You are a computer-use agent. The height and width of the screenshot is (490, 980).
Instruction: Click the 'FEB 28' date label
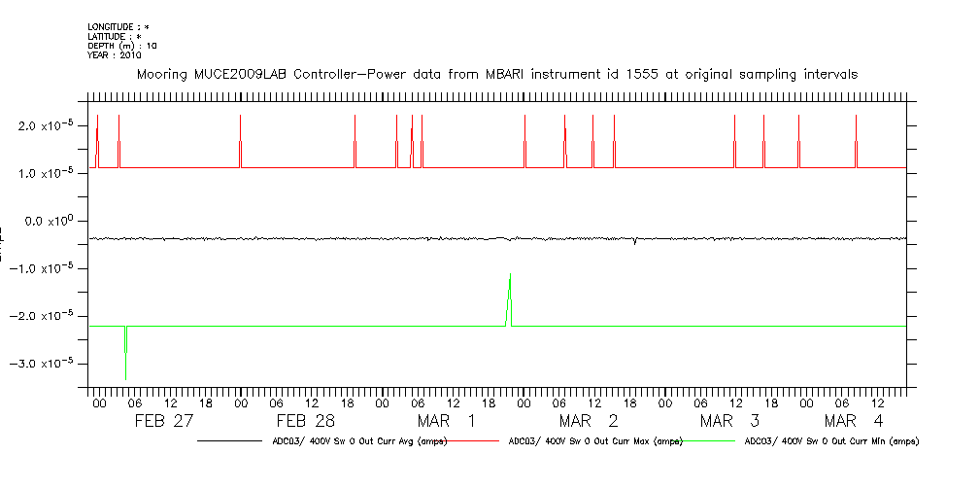305,421
